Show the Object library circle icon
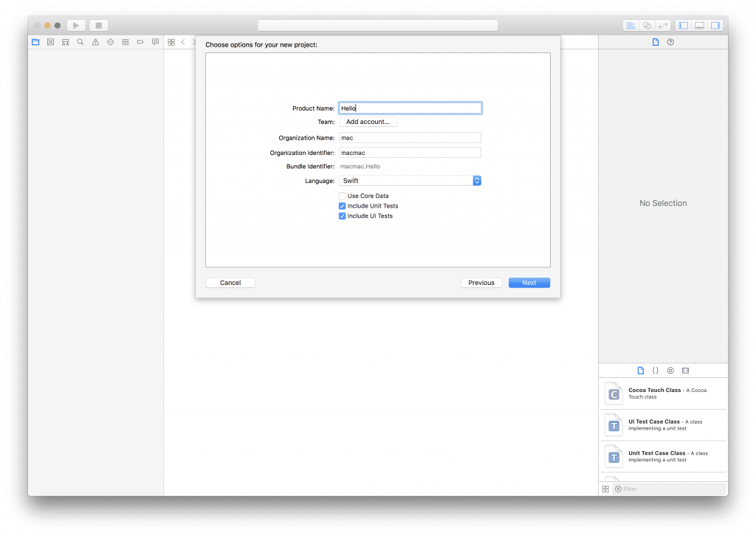 (670, 371)
